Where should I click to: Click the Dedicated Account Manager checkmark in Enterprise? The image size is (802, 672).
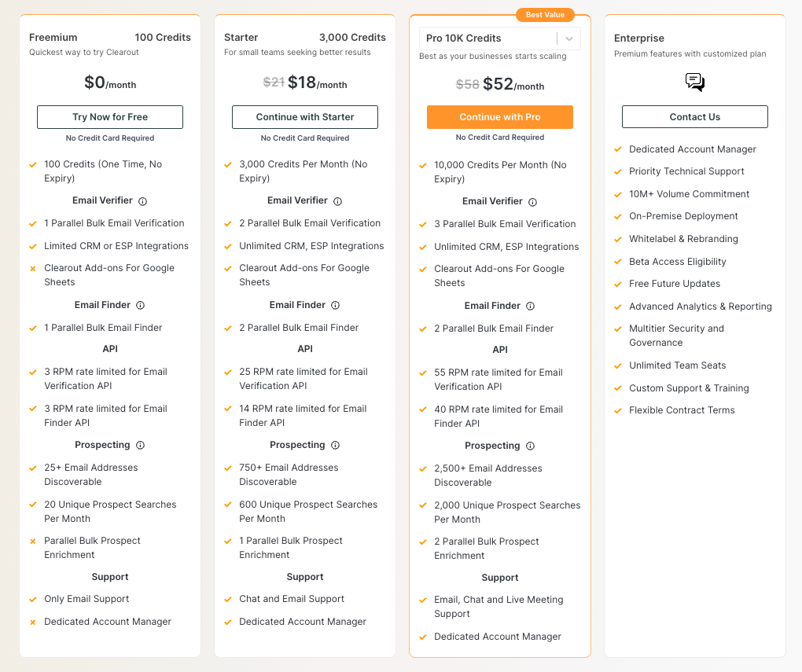click(618, 149)
